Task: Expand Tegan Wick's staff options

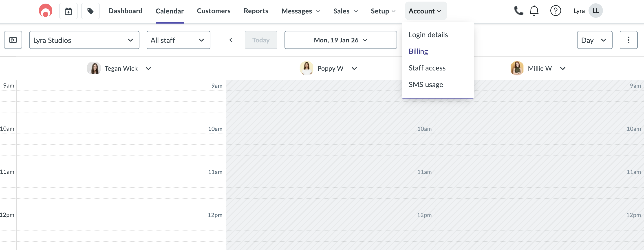Action: 148,68
